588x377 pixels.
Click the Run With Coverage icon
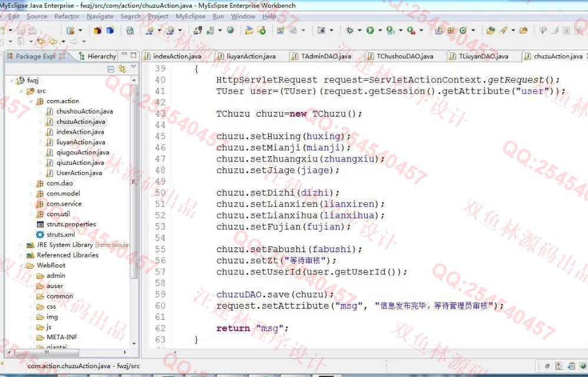click(x=391, y=31)
